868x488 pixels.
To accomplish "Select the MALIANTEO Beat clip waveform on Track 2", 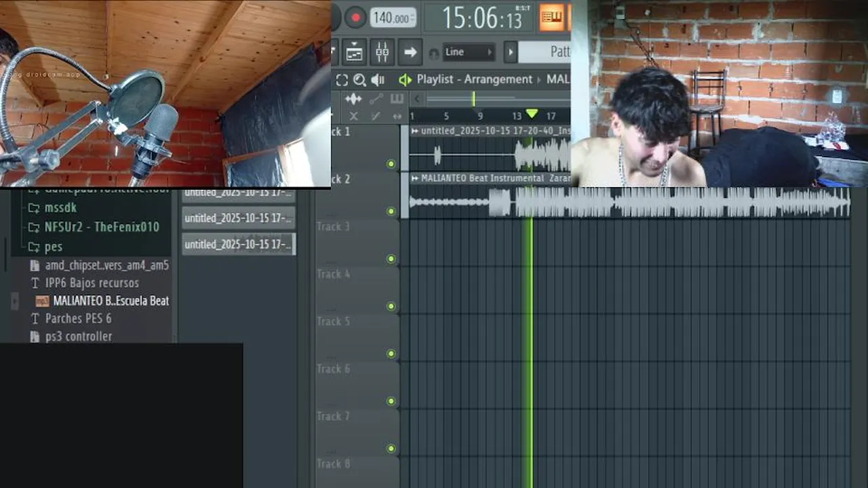I will coord(629,202).
